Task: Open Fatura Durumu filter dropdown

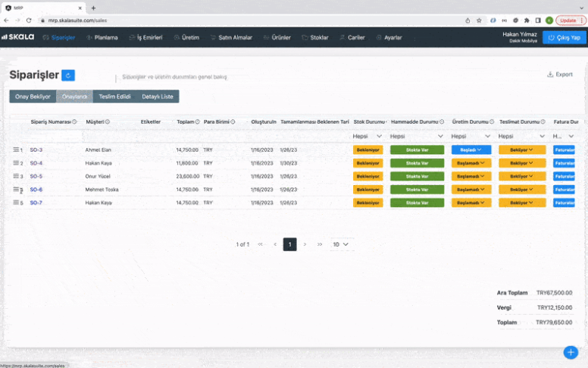Action: click(x=563, y=137)
